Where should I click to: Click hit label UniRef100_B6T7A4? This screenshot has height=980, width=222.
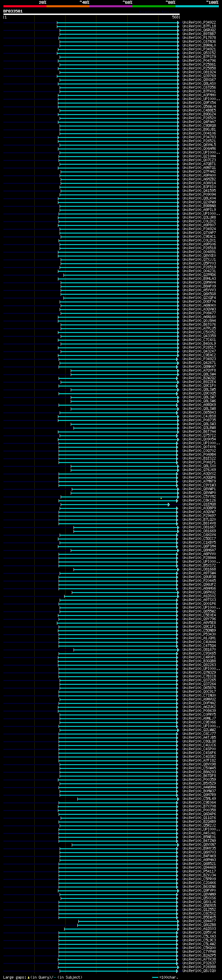coord(199,432)
